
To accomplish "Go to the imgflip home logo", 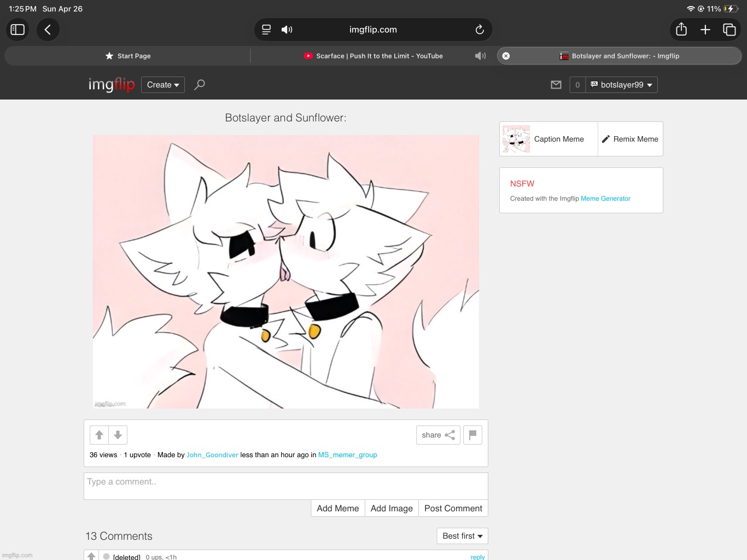I will click(112, 84).
